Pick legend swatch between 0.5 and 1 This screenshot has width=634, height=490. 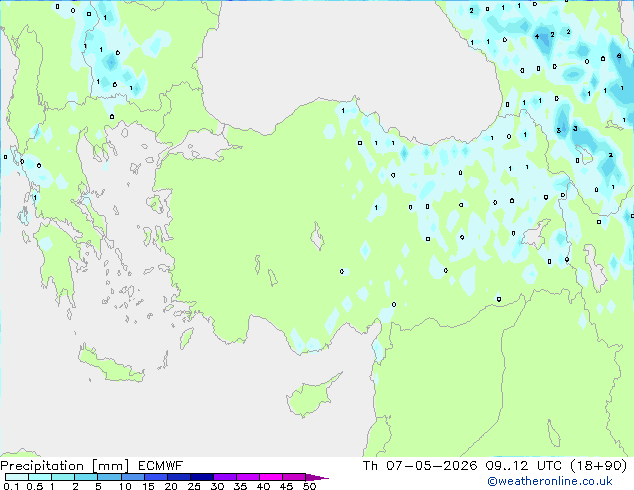pyautogui.click(x=40, y=477)
